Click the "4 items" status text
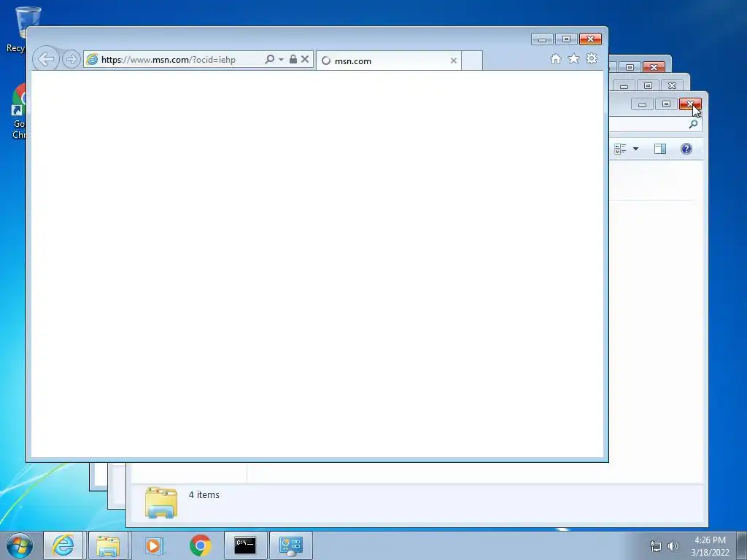The image size is (747, 560). pos(204,495)
